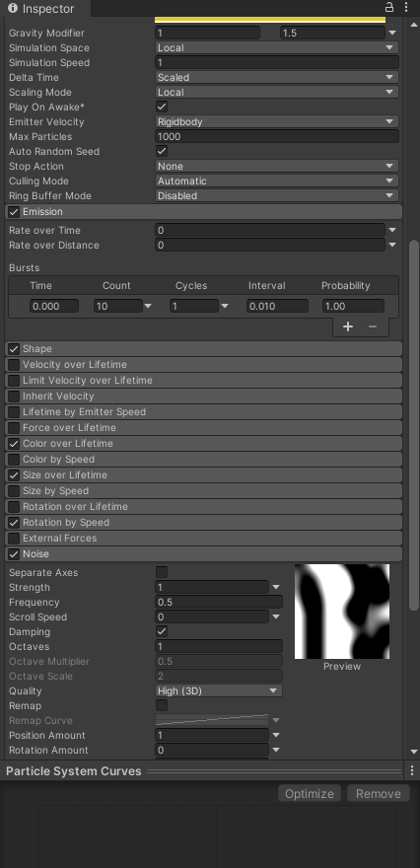Screen dimensions: 420x868
Task: Disable Color over Lifetime module checkbox
Action: pyautogui.click(x=14, y=444)
